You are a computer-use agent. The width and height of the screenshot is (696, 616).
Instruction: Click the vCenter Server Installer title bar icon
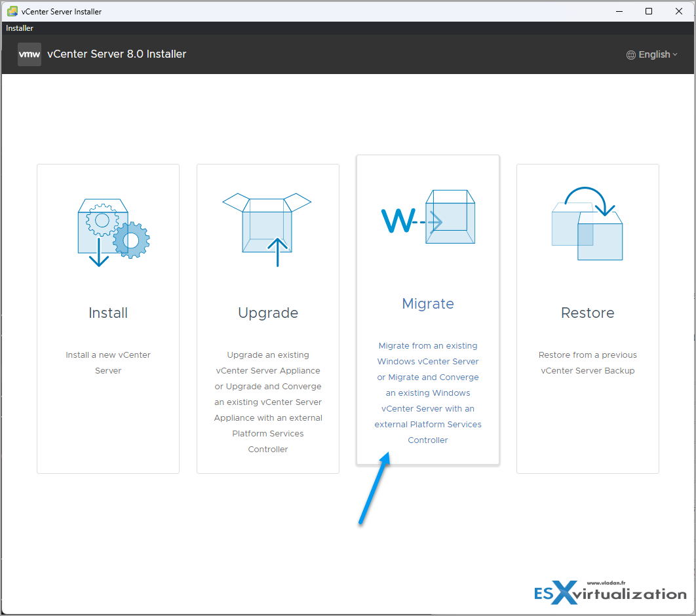point(12,12)
